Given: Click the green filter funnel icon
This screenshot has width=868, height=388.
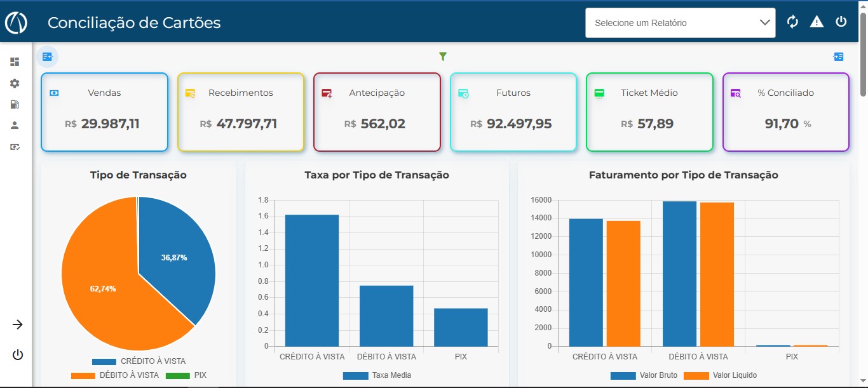Looking at the screenshot, I should pos(443,57).
